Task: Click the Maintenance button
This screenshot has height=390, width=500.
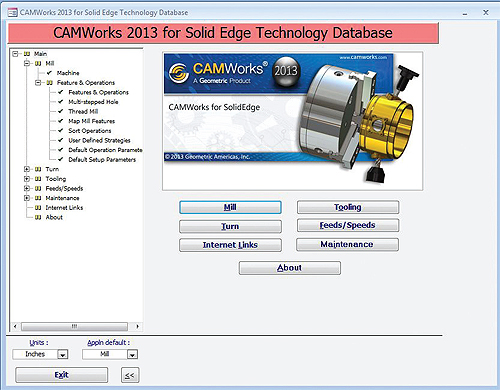Action: click(x=347, y=244)
